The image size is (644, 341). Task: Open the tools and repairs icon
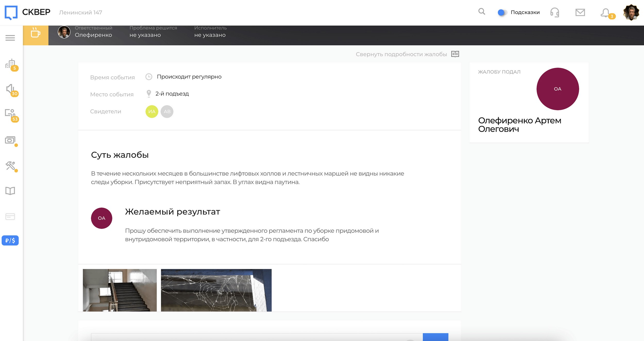tap(11, 166)
